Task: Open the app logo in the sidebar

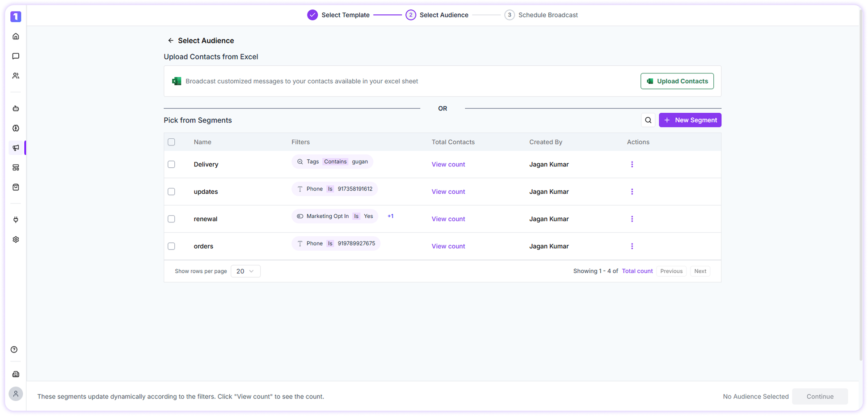Action: point(16,17)
